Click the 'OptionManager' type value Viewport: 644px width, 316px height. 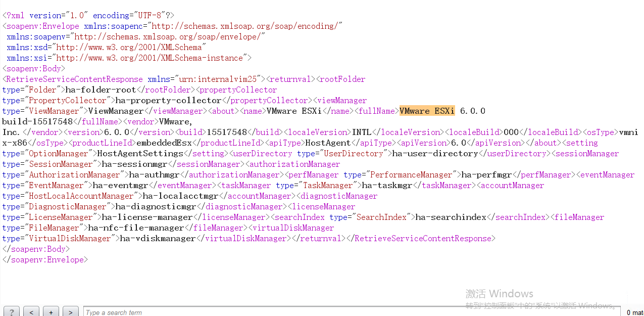(59, 153)
